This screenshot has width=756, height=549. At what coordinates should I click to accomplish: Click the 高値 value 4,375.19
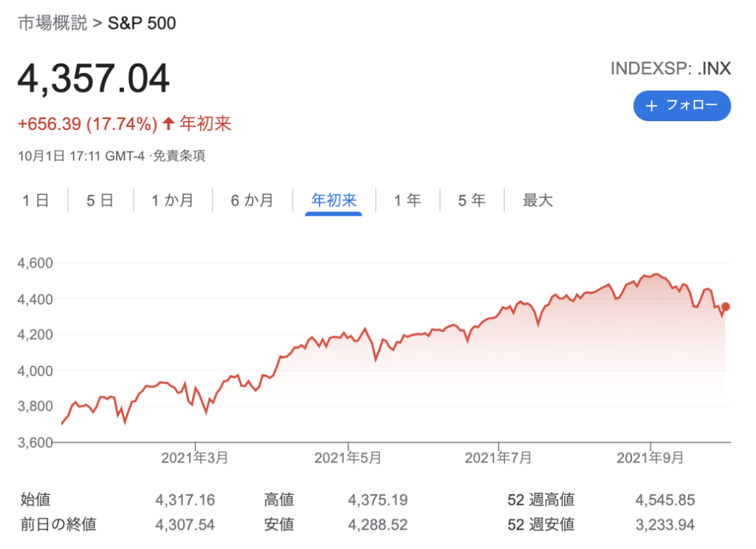pos(378,499)
